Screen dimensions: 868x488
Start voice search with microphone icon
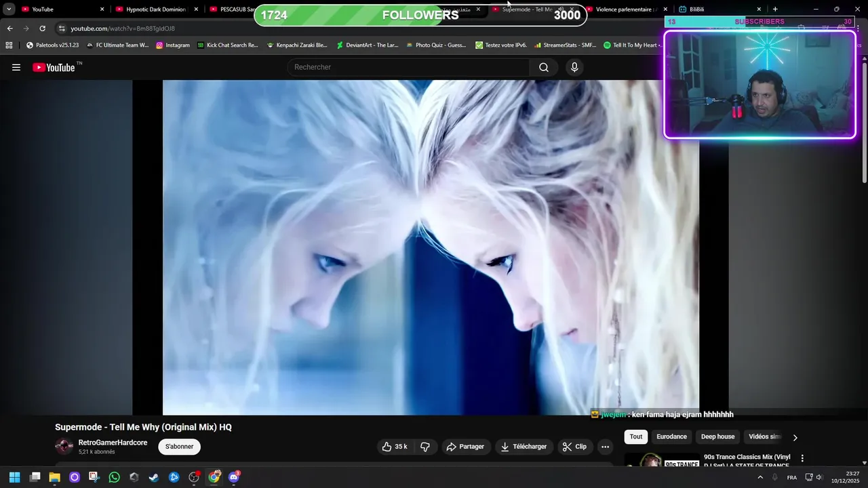click(574, 67)
